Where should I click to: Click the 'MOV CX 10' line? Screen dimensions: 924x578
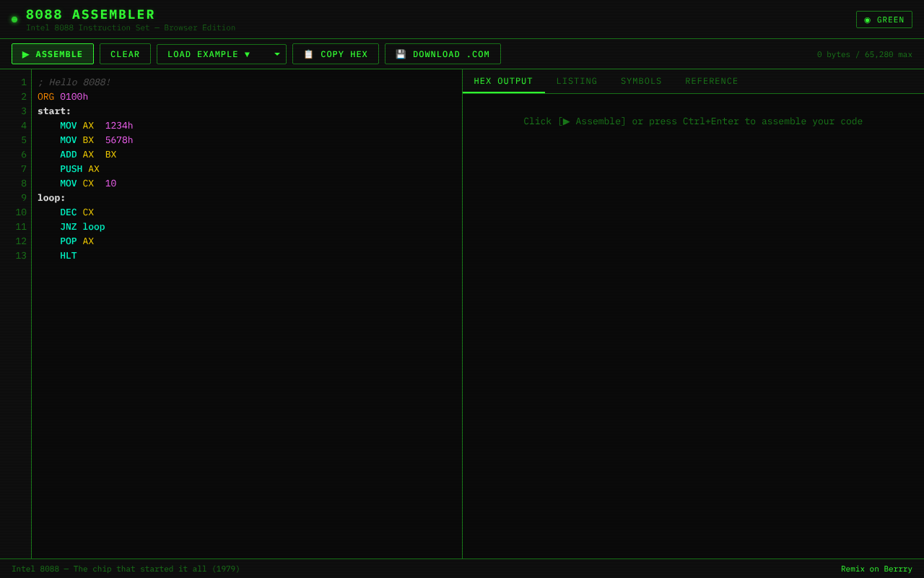[x=88, y=184]
